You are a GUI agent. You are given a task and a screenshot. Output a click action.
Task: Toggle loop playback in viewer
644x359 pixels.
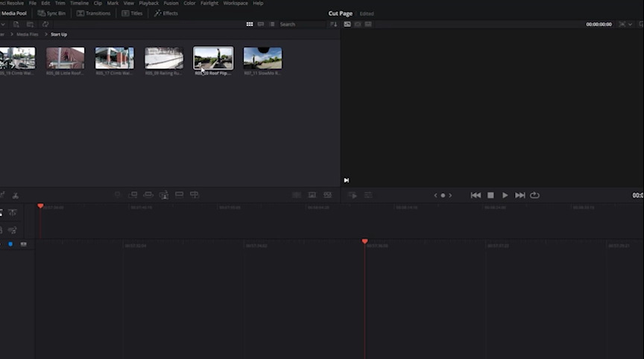pyautogui.click(x=534, y=195)
